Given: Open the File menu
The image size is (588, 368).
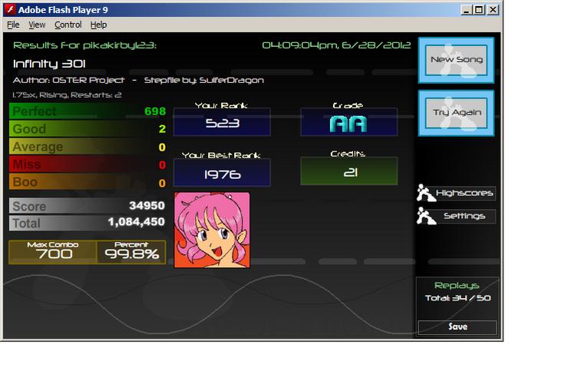Looking at the screenshot, I should 13,25.
